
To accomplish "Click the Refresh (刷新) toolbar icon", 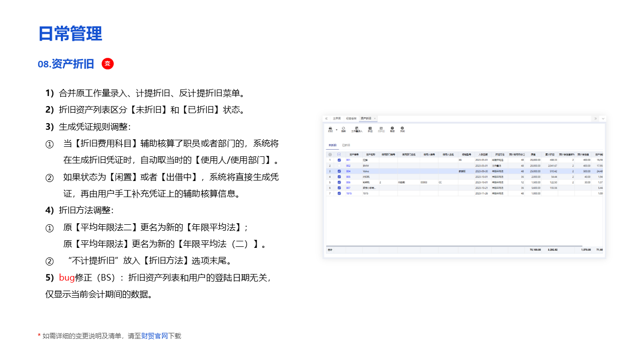I will coord(343,129).
